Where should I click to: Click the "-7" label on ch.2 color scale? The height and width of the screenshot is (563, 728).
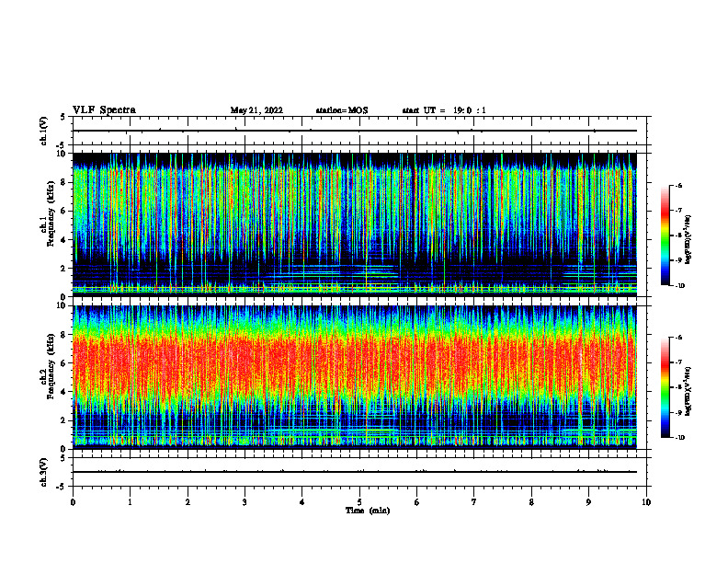(678, 362)
